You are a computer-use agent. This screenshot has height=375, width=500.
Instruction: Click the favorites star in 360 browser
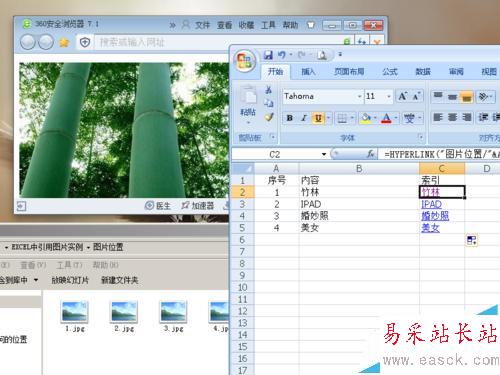click(64, 42)
